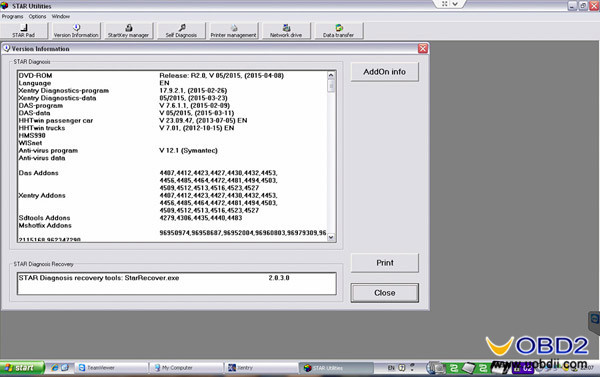Viewport: 600px width, 377px height.
Task: Click the StarRecover.exe recovery tools field
Action: click(x=177, y=284)
